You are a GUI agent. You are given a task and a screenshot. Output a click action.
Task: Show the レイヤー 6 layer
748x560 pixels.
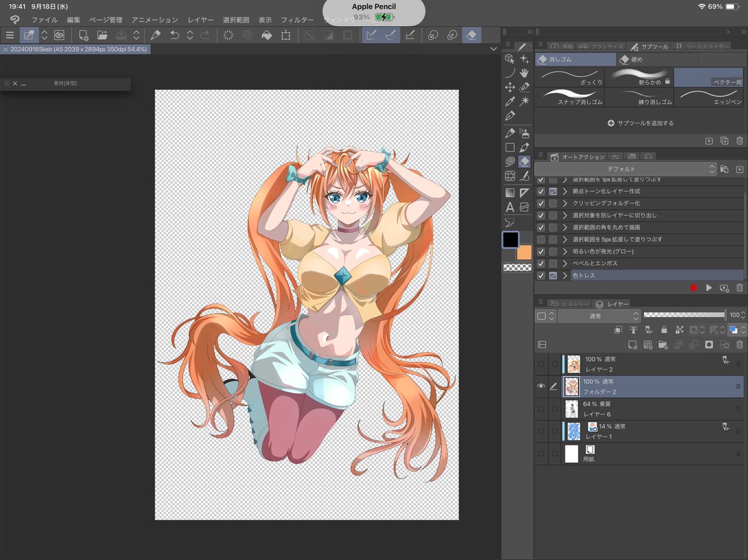540,409
